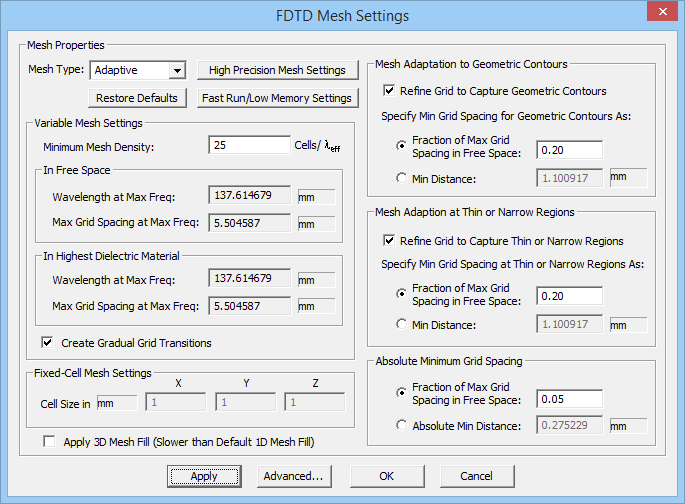The width and height of the screenshot is (685, 504).
Task: Toggle Create Gradual Grid Transitions checkbox
Action: tap(47, 343)
